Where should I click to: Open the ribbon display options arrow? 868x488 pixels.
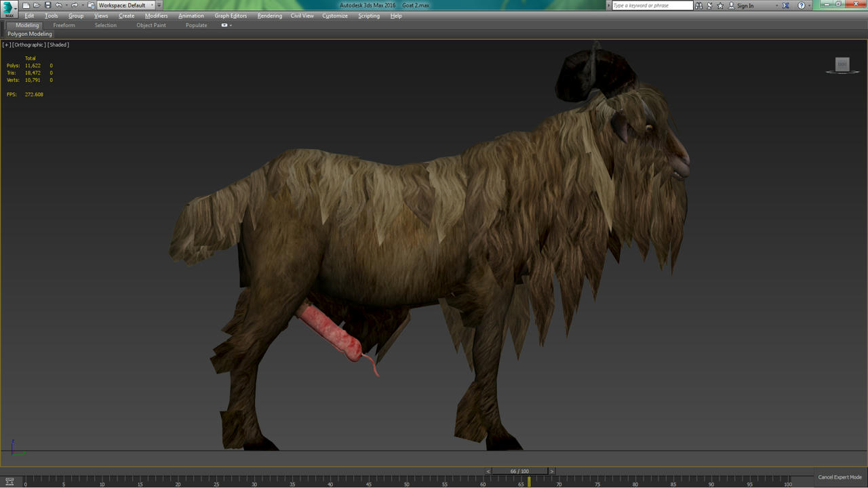coord(231,25)
